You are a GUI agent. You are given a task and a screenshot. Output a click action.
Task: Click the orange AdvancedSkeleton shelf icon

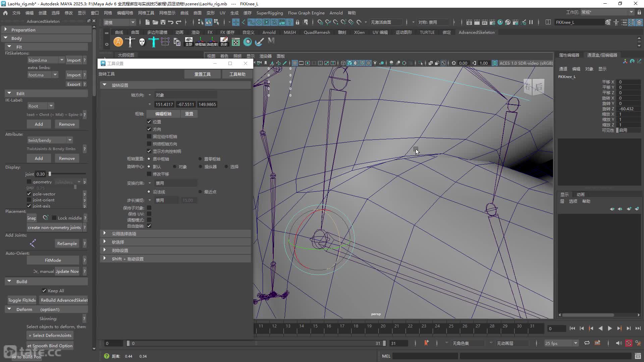point(118,42)
